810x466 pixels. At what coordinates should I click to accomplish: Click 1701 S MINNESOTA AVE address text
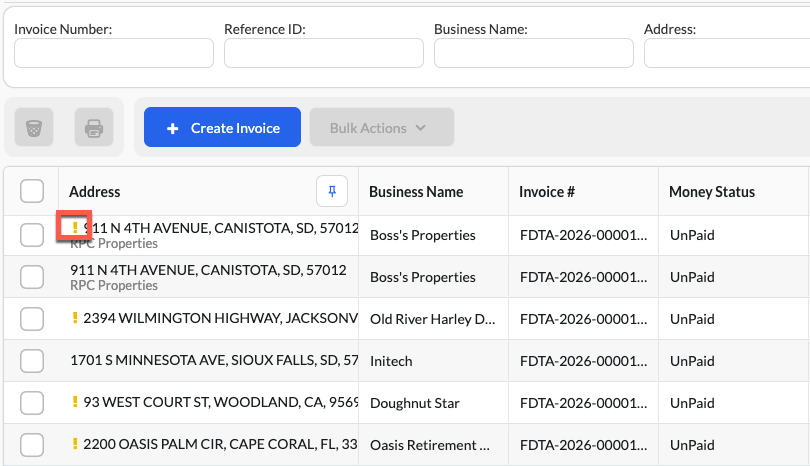pyautogui.click(x=214, y=360)
